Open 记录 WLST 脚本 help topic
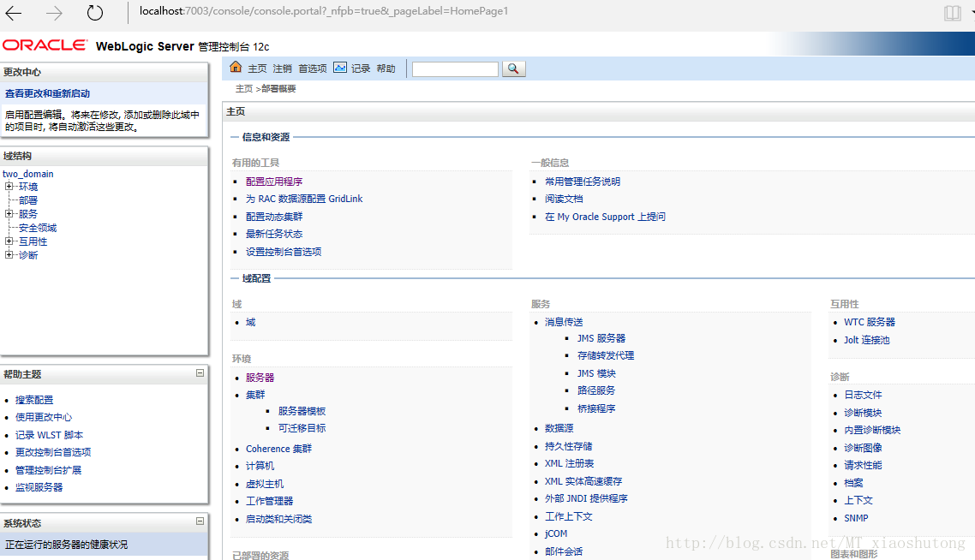This screenshot has width=975, height=560. pos(49,435)
